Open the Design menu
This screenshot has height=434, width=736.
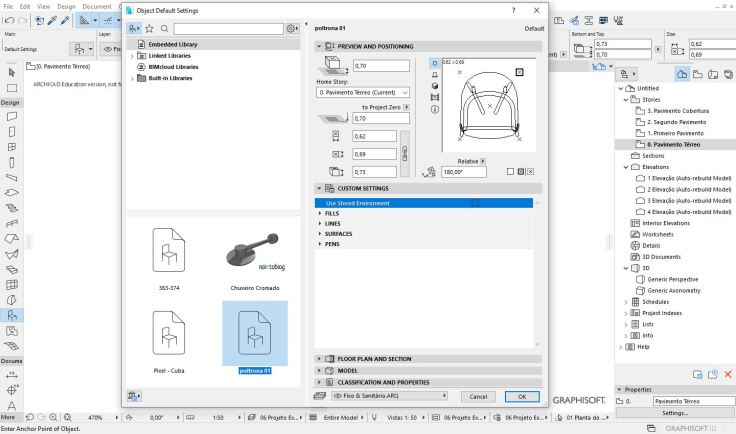[66, 7]
